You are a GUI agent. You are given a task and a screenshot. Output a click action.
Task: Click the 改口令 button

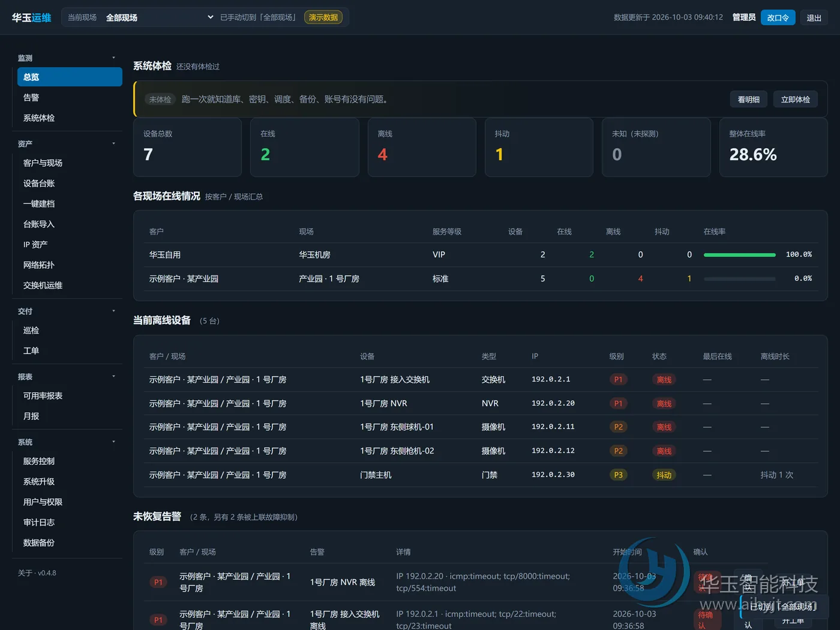click(778, 17)
